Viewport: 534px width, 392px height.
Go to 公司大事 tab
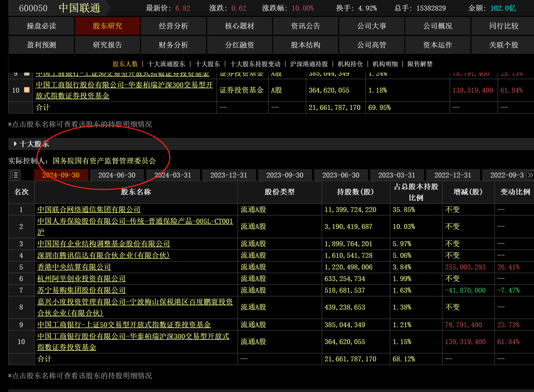pos(372,26)
